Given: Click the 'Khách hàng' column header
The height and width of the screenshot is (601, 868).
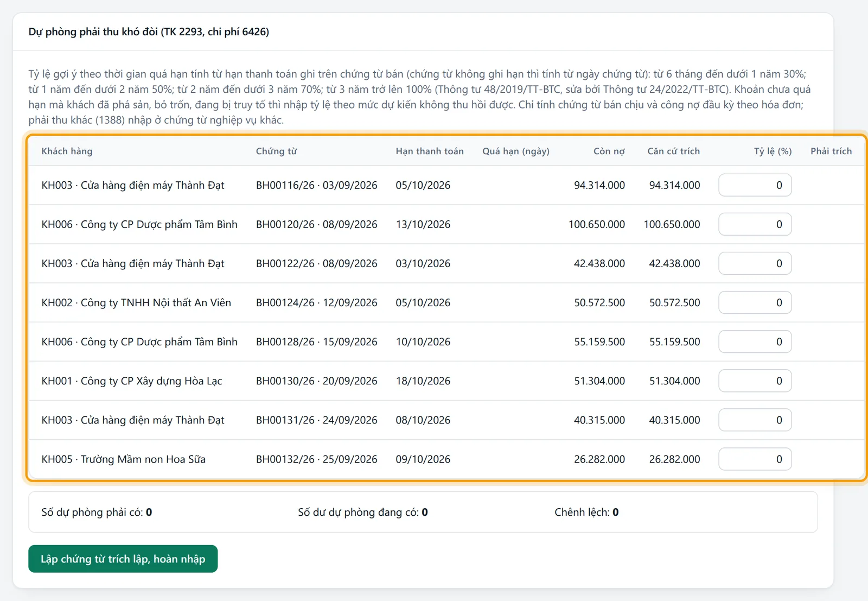Looking at the screenshot, I should coord(67,151).
